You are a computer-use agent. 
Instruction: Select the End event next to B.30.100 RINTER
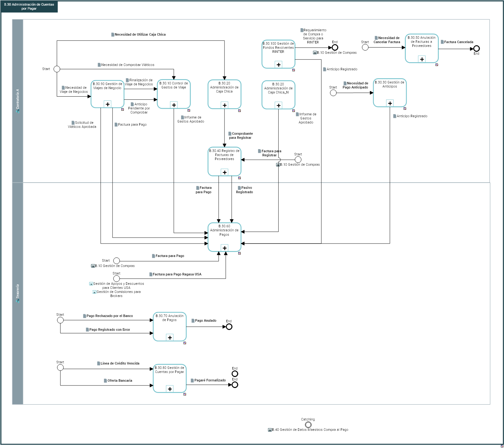[x=335, y=48]
